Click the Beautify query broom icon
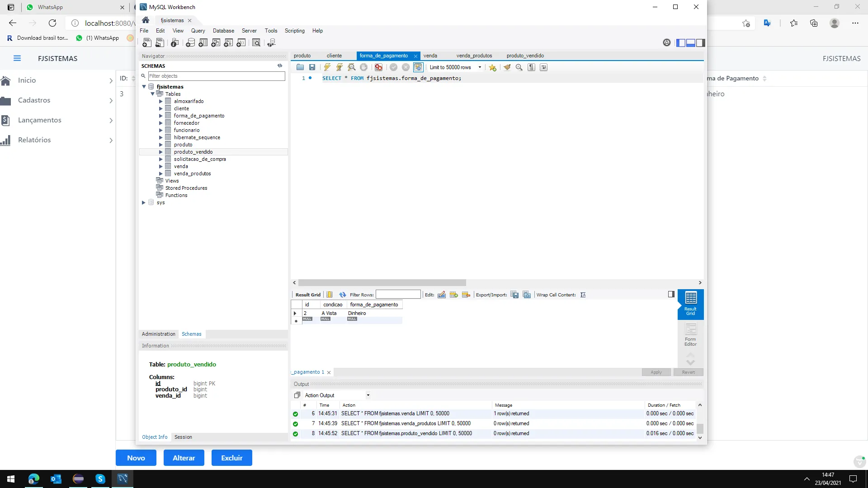The height and width of the screenshot is (488, 868). coord(507,67)
